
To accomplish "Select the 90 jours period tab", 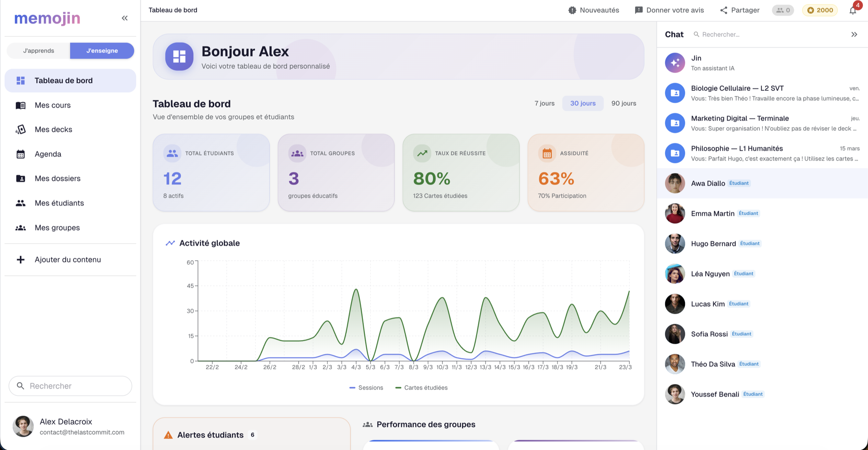I will [x=623, y=103].
